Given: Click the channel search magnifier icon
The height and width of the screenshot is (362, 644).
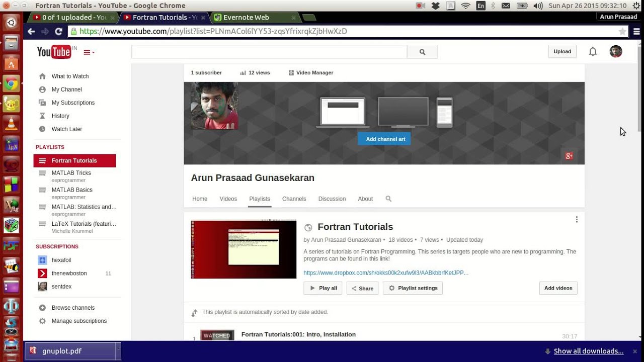Looking at the screenshot, I should (388, 199).
